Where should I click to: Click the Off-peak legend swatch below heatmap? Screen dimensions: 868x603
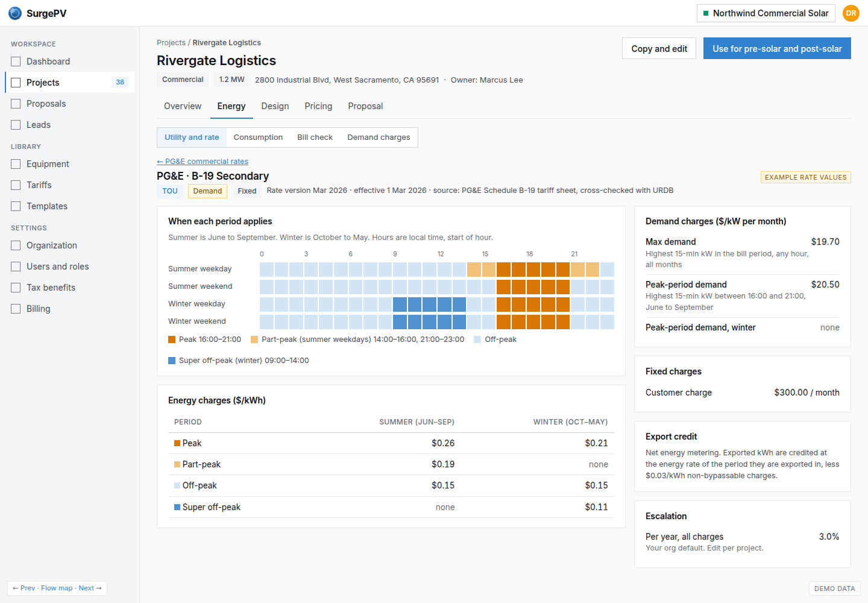[477, 339]
